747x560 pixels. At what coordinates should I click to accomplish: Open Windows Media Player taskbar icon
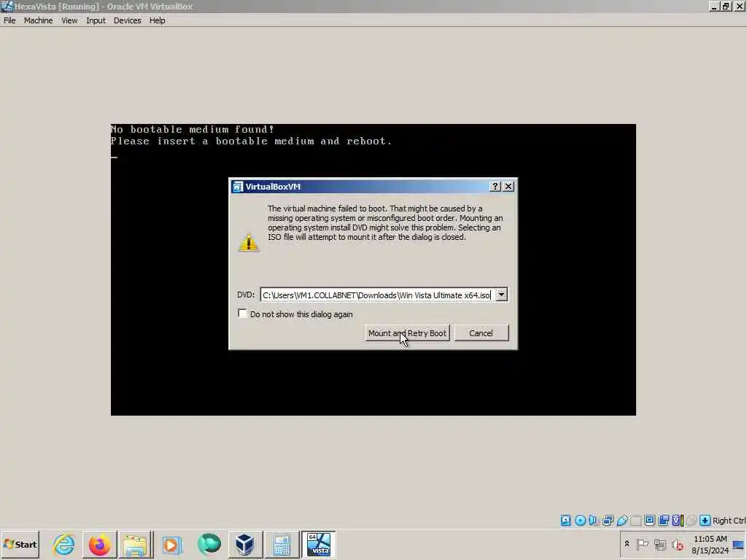172,544
